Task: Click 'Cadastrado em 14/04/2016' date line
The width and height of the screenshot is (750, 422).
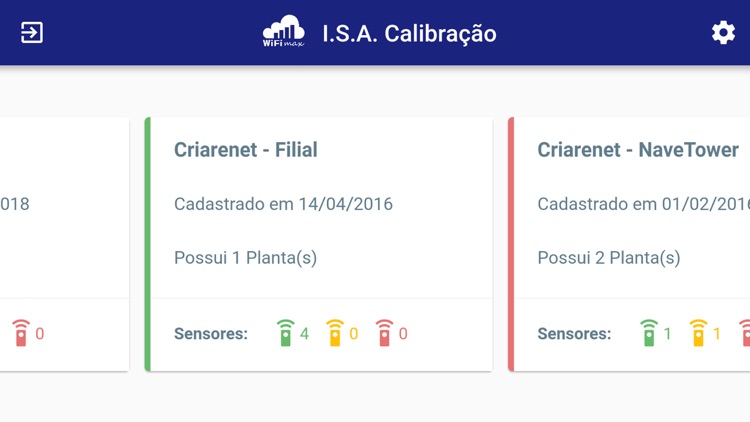Action: pyautogui.click(x=283, y=204)
